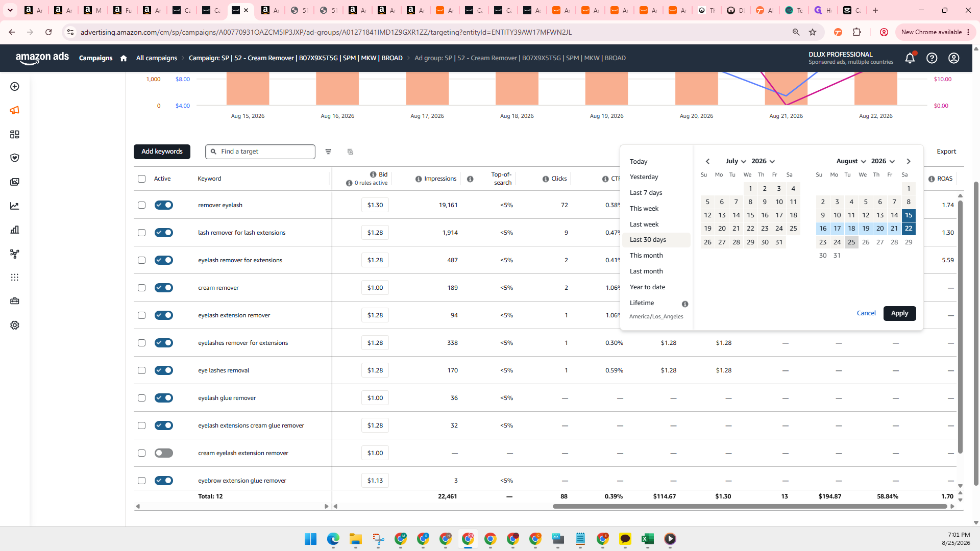The image size is (980, 551).
Task: Enable the 'cream eyelash extension remover' keyword
Action: [x=164, y=453]
